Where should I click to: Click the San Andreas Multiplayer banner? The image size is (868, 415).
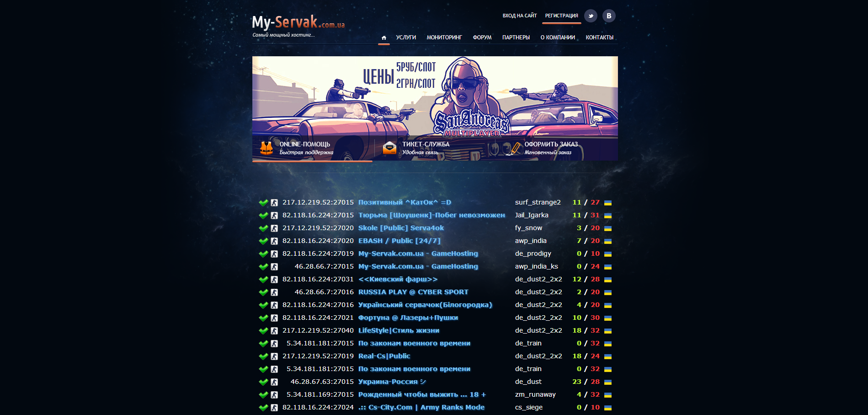click(435, 108)
